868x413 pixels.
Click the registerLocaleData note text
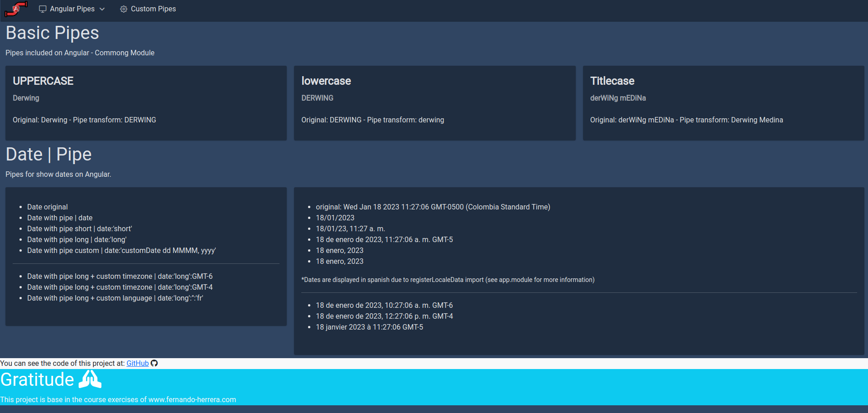pyautogui.click(x=448, y=280)
